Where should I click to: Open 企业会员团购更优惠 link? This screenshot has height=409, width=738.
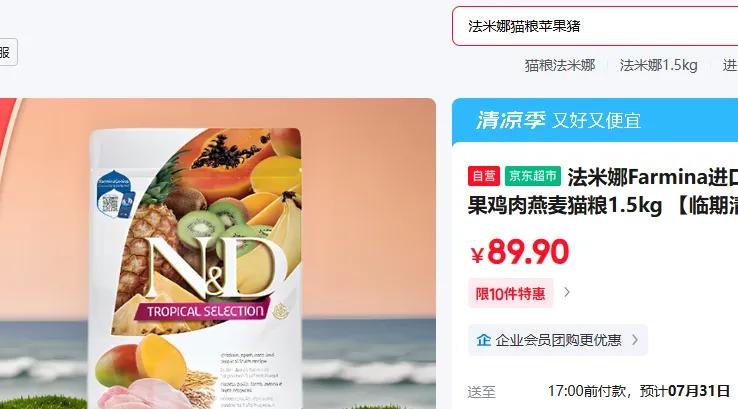click(x=558, y=340)
